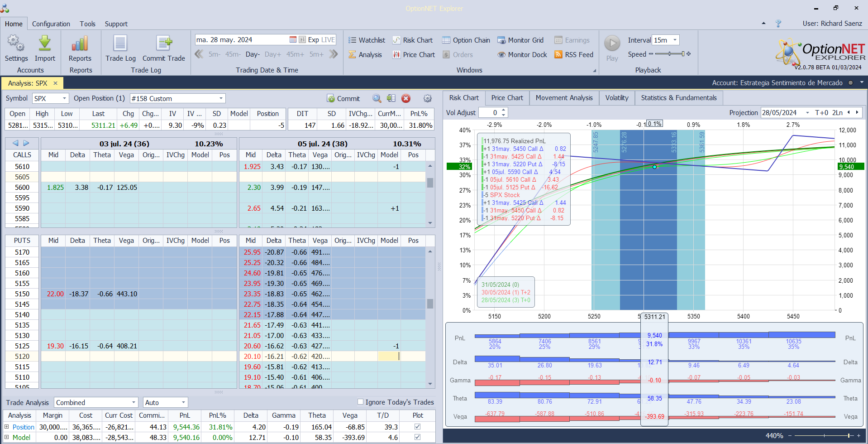The image size is (868, 444).
Task: Click the intraday bar icon beside calendar
Action: tap(302, 40)
